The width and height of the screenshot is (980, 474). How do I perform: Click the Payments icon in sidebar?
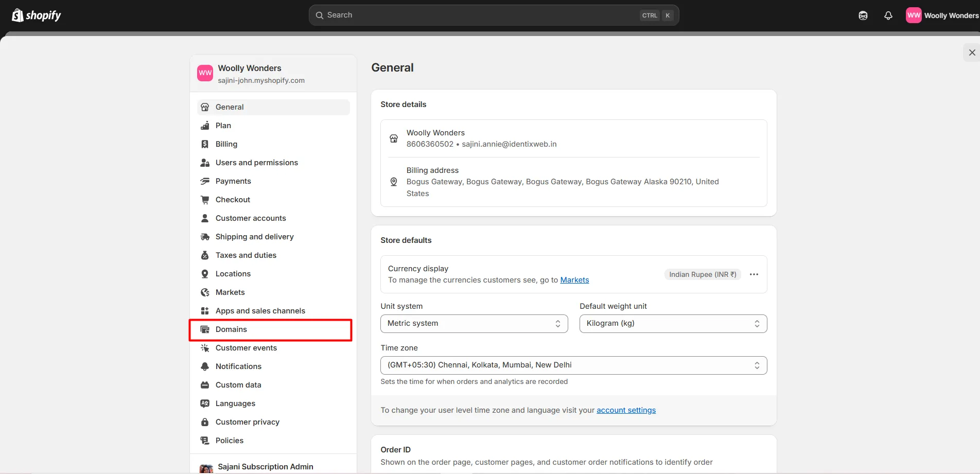tap(205, 181)
